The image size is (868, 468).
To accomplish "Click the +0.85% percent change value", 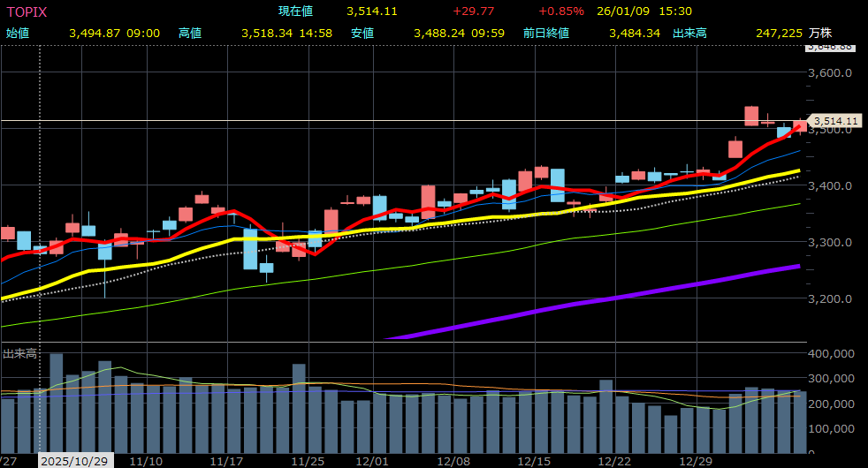I will point(561,11).
